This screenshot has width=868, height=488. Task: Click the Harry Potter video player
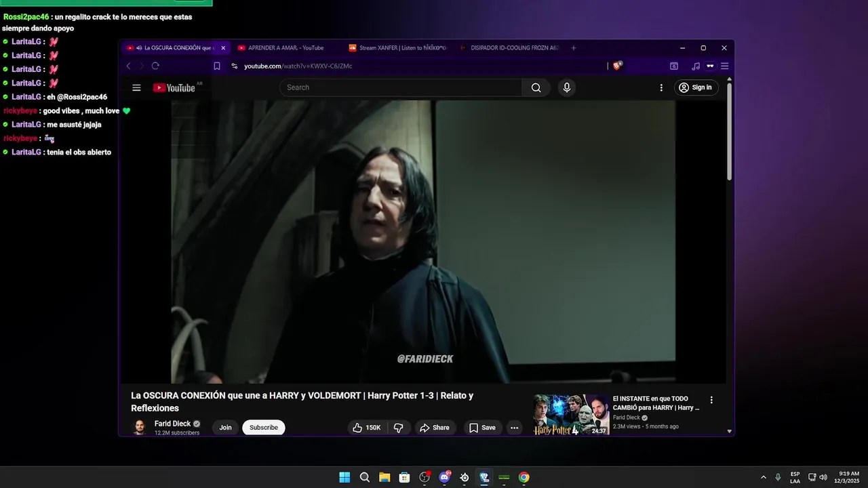click(422, 242)
